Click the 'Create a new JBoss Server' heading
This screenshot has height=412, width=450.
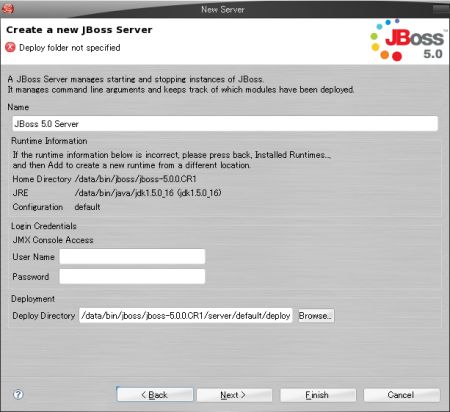tap(79, 30)
